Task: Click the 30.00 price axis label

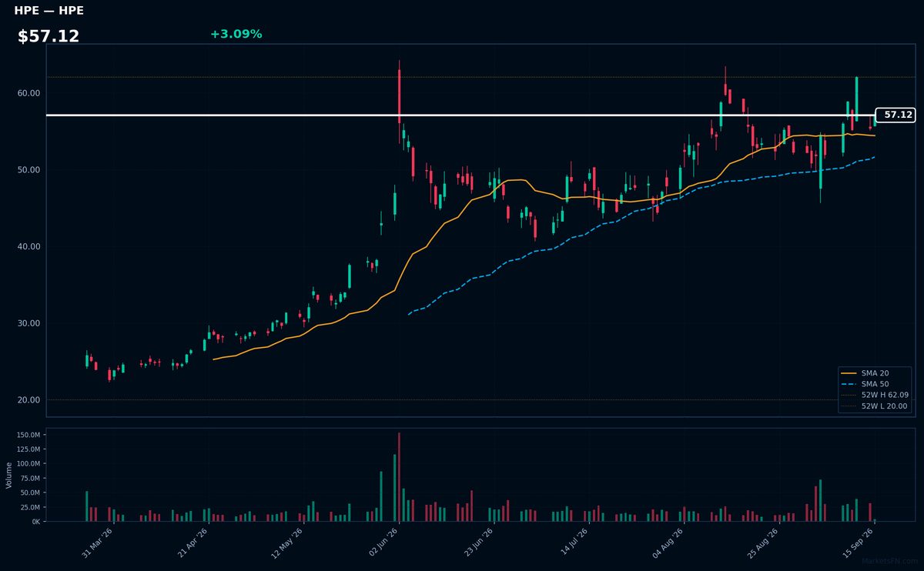Action: (x=28, y=323)
